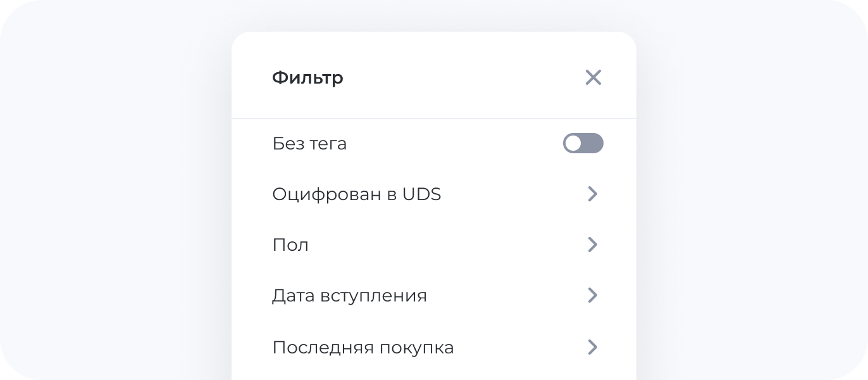Click the white knob of the Без тега toggle

[573, 144]
